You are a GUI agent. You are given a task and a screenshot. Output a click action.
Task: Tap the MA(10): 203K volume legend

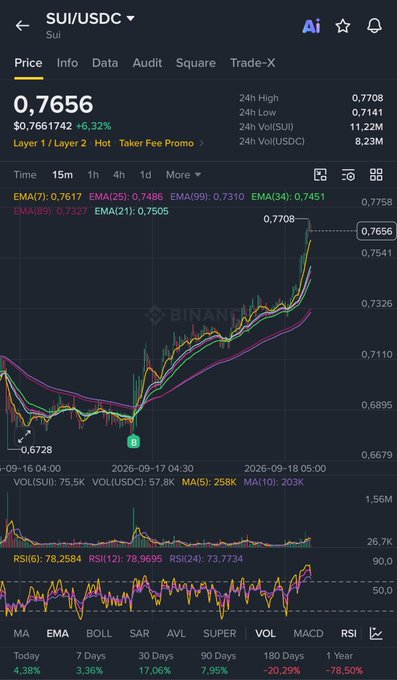[274, 482]
